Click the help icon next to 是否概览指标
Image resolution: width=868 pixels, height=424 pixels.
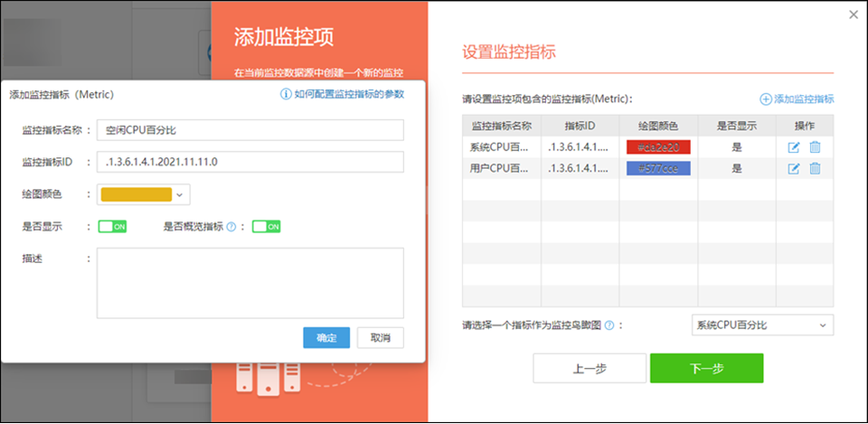click(x=231, y=226)
